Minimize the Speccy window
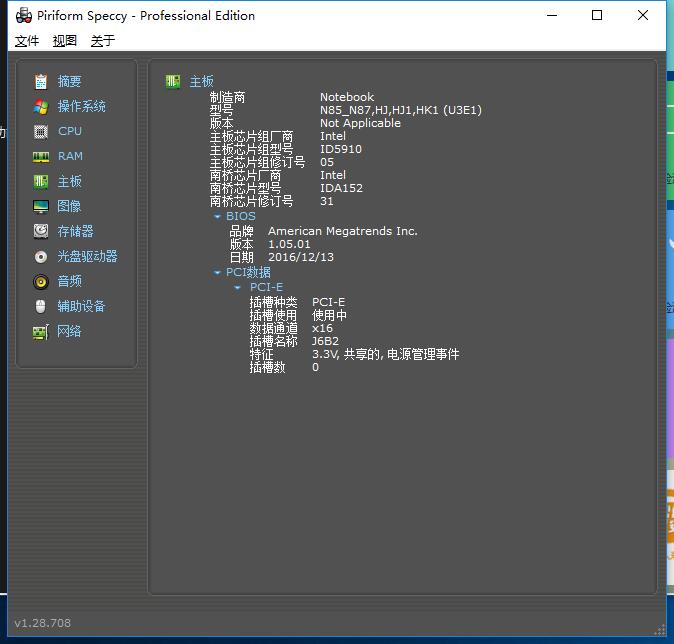This screenshot has width=674, height=644. (x=552, y=15)
